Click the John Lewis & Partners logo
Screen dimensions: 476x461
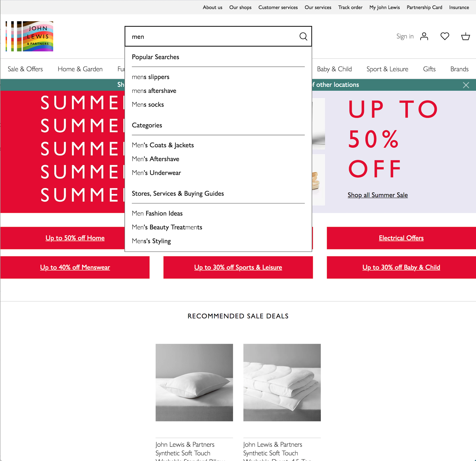tap(29, 36)
